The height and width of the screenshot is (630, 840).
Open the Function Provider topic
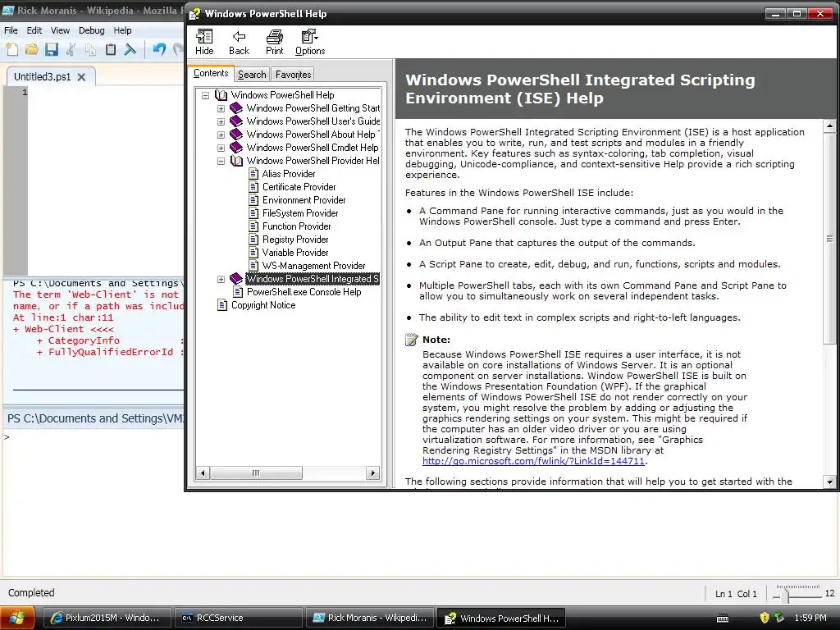coord(296,226)
